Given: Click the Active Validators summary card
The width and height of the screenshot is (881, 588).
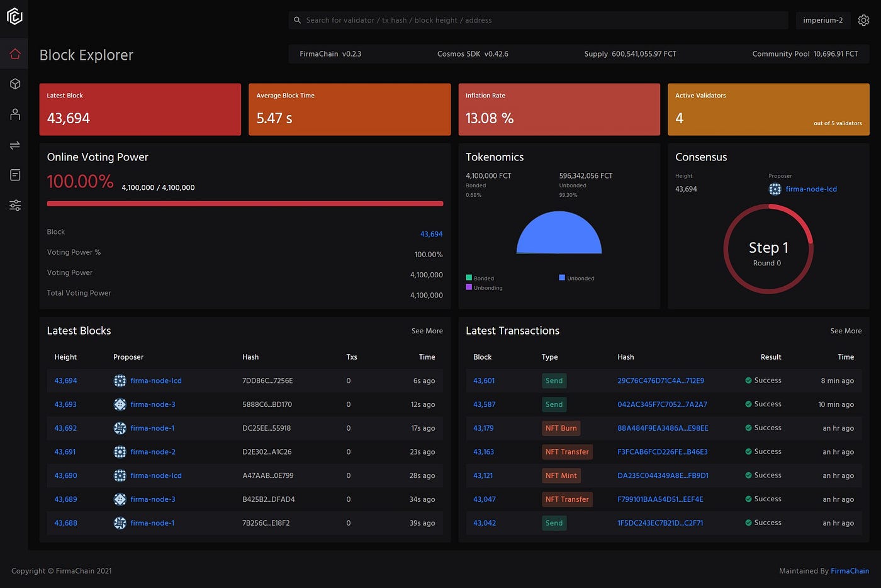Looking at the screenshot, I should (x=768, y=109).
